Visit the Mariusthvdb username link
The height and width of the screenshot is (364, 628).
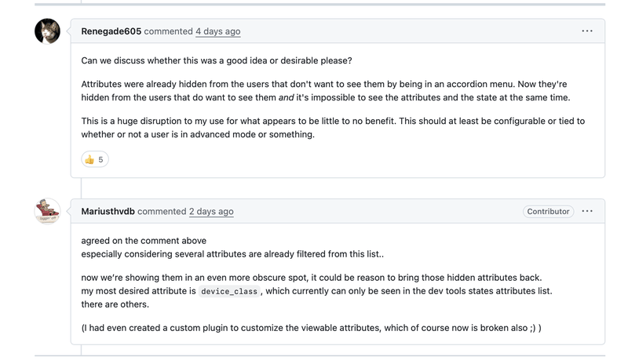click(x=108, y=211)
